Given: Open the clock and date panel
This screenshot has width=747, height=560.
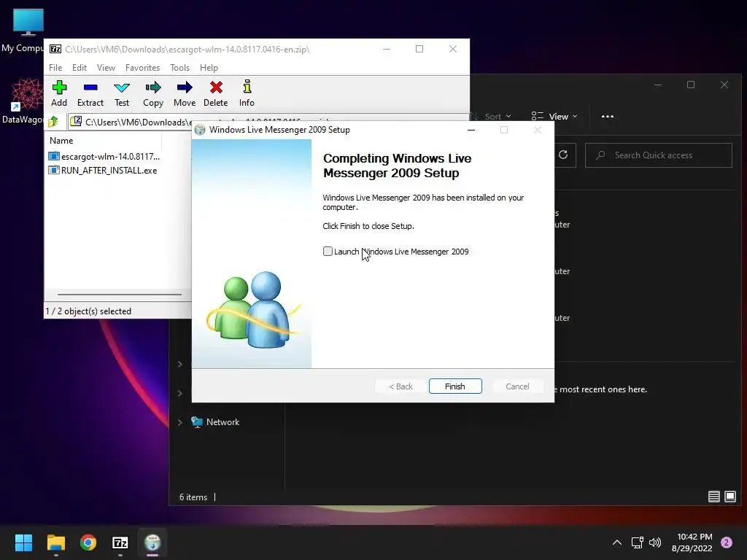Looking at the screenshot, I should pos(692,542).
